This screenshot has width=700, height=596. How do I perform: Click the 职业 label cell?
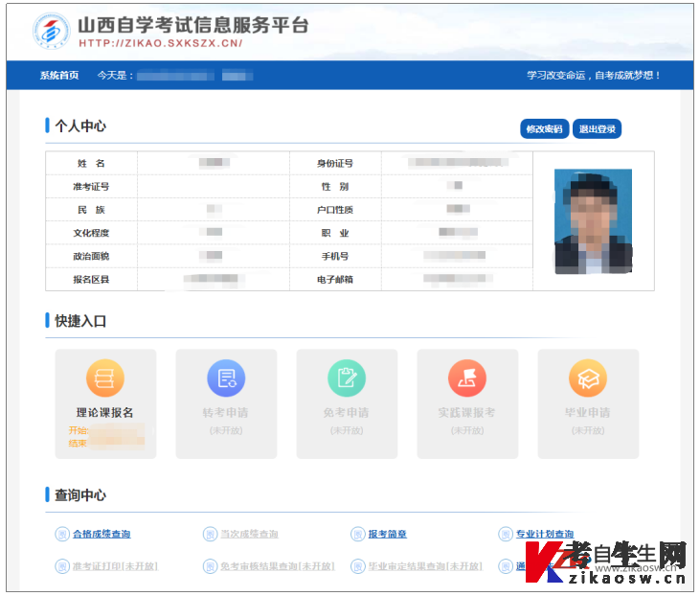[335, 233]
